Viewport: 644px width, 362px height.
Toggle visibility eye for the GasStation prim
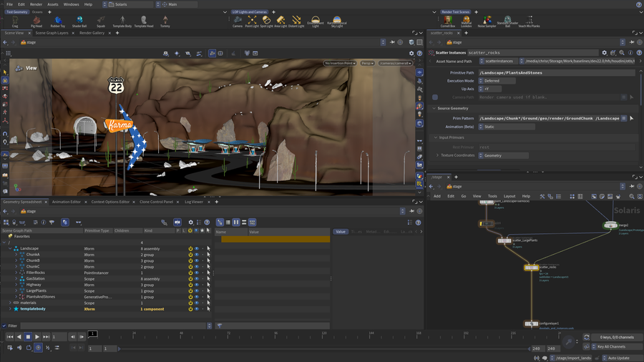click(x=197, y=279)
